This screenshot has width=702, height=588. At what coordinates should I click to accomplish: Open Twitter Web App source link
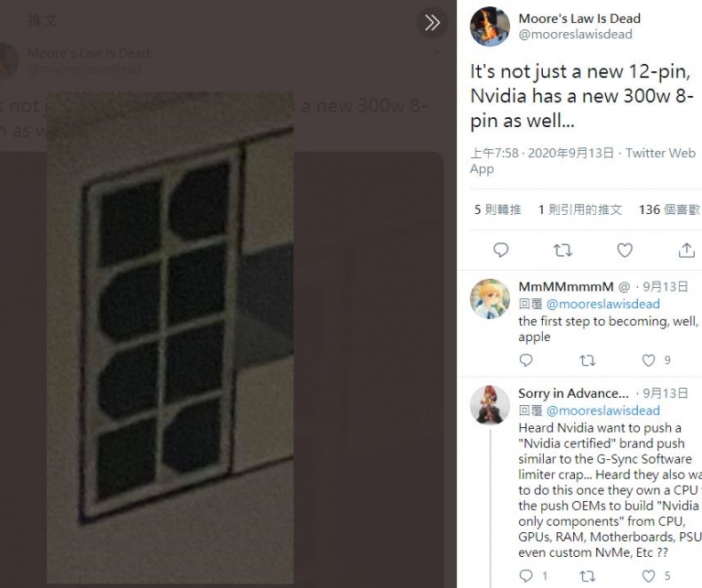point(582,161)
